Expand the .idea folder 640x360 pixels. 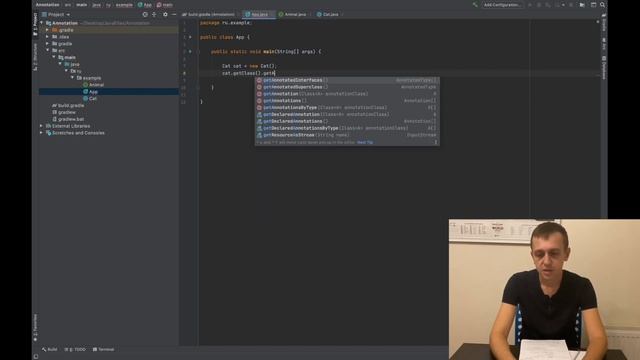[48, 37]
